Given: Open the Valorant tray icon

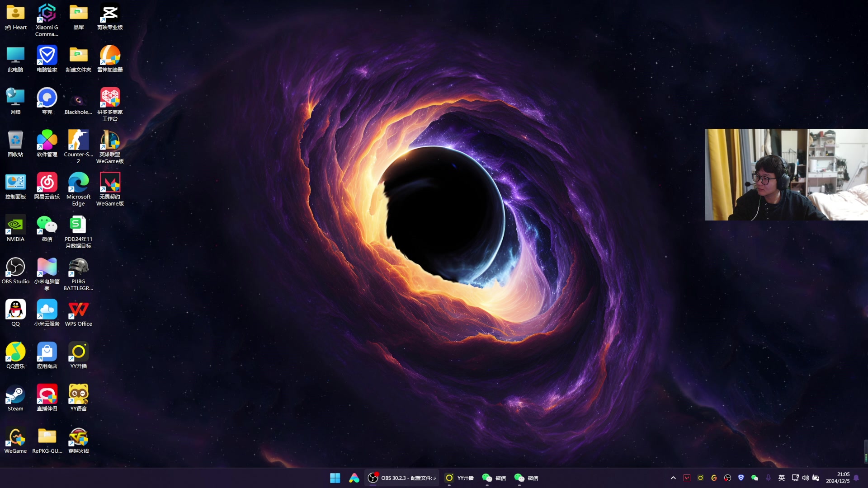Looking at the screenshot, I should pyautogui.click(x=687, y=478).
